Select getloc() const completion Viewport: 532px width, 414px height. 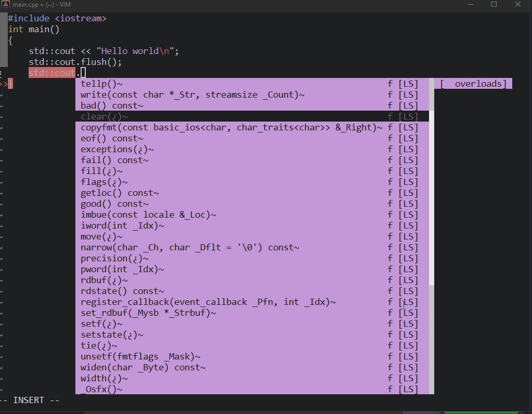pyautogui.click(x=252, y=193)
